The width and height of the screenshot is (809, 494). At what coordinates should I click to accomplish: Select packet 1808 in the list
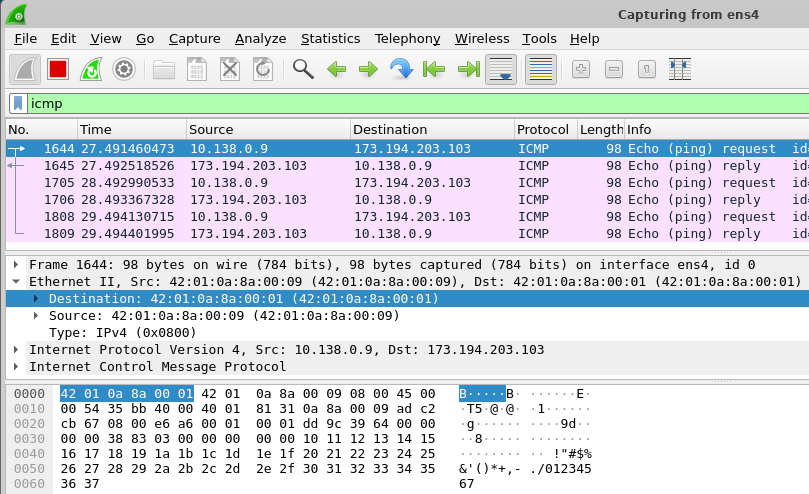pos(408,217)
